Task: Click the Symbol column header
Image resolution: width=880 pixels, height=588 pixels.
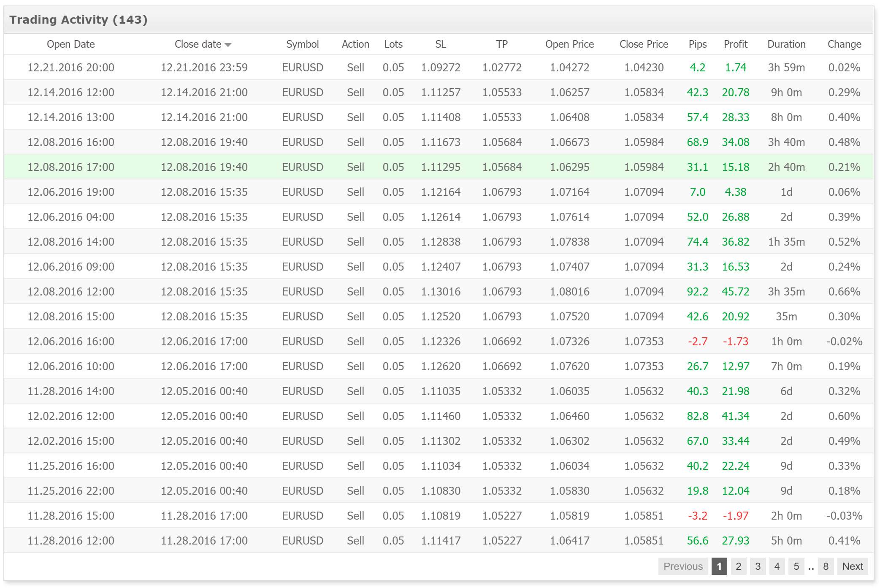Action: [x=302, y=44]
